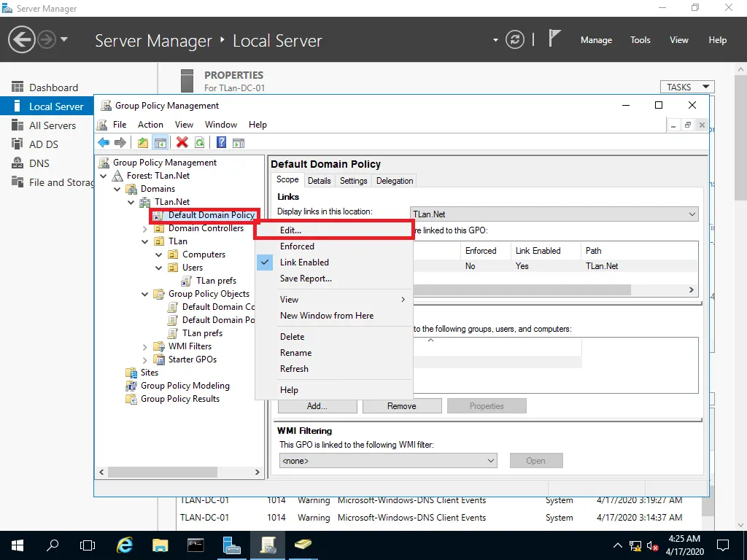This screenshot has width=747, height=560.
Task: Click the red X delete toolbar icon
Action: [x=182, y=142]
